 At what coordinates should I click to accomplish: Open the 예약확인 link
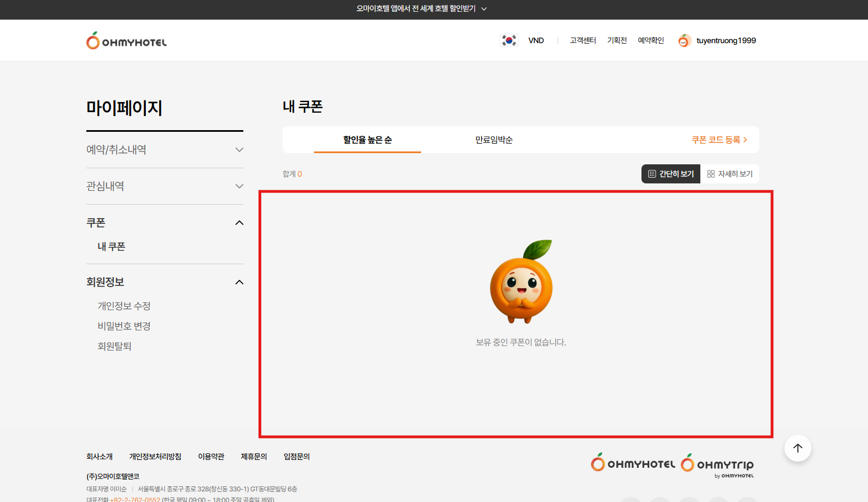(x=651, y=40)
